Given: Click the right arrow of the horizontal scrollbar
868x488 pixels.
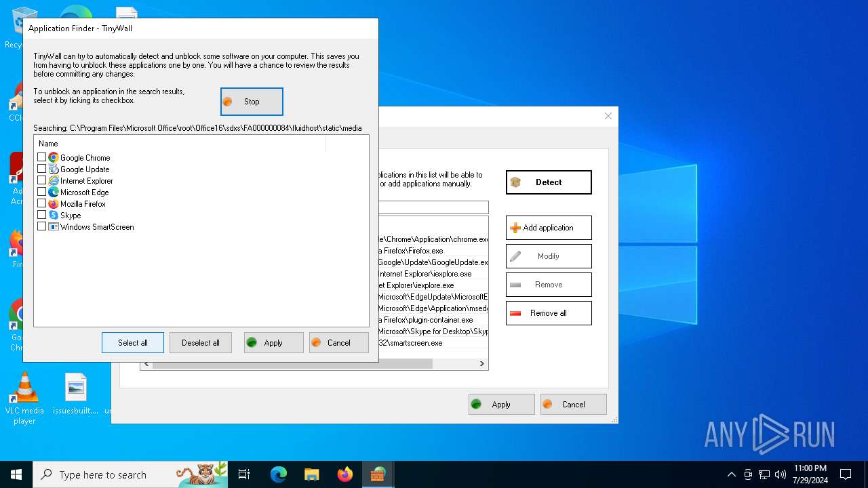Looking at the screenshot, I should pos(482,364).
